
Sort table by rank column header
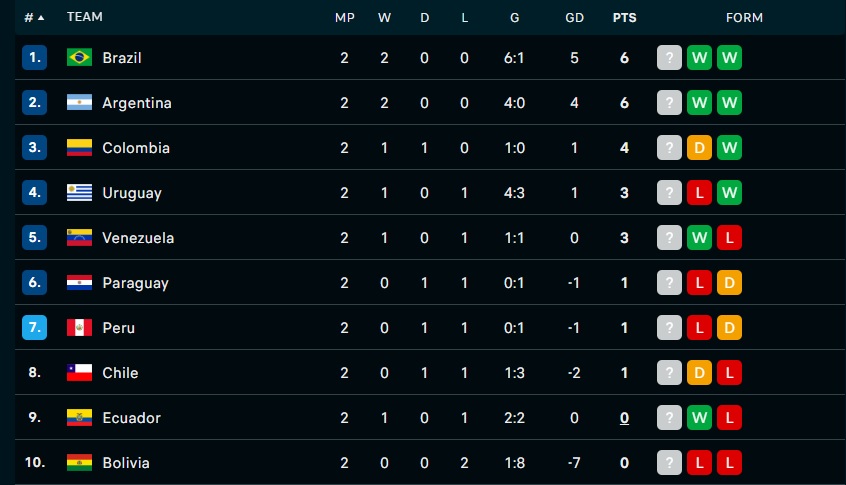pos(33,18)
